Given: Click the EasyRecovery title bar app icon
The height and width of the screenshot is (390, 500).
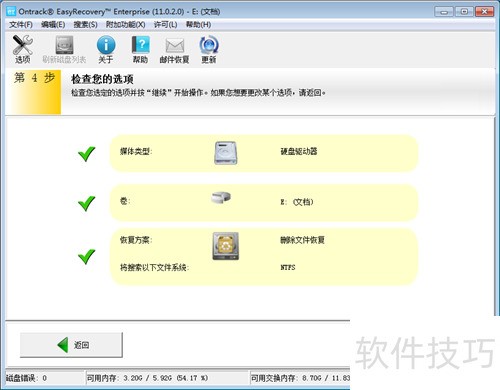Looking at the screenshot, I should pyautogui.click(x=11, y=12).
